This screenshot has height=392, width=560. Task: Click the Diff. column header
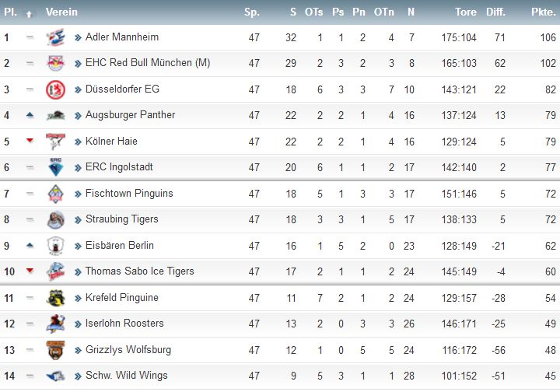click(x=495, y=12)
